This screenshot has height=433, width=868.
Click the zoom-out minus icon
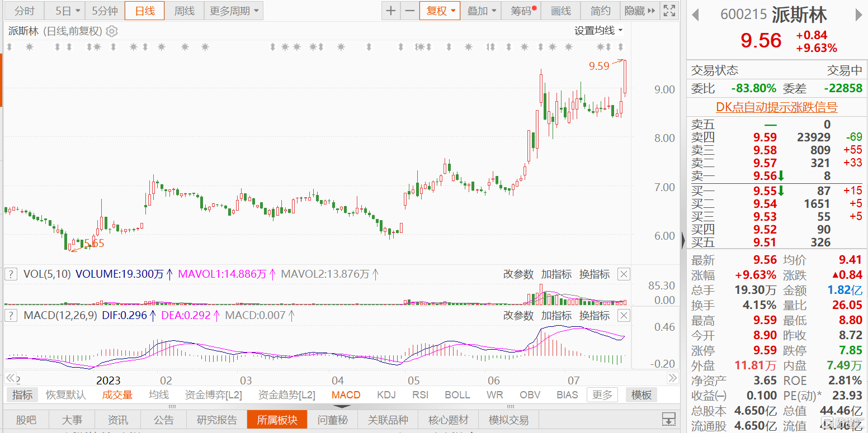410,11
